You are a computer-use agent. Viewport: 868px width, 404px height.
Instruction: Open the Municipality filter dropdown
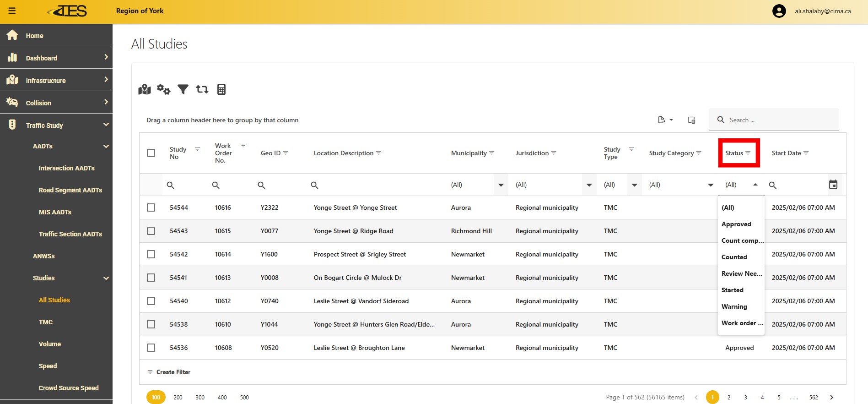(x=501, y=185)
